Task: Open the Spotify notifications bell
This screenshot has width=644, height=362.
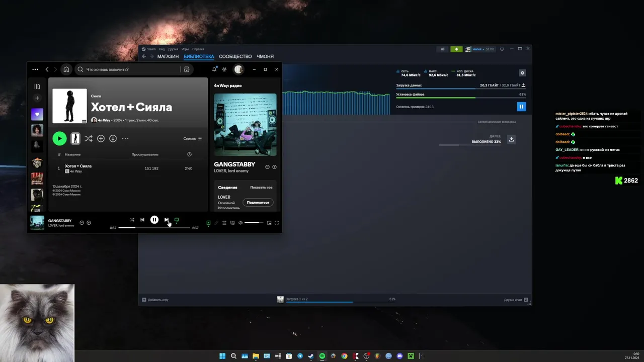Action: pyautogui.click(x=214, y=69)
